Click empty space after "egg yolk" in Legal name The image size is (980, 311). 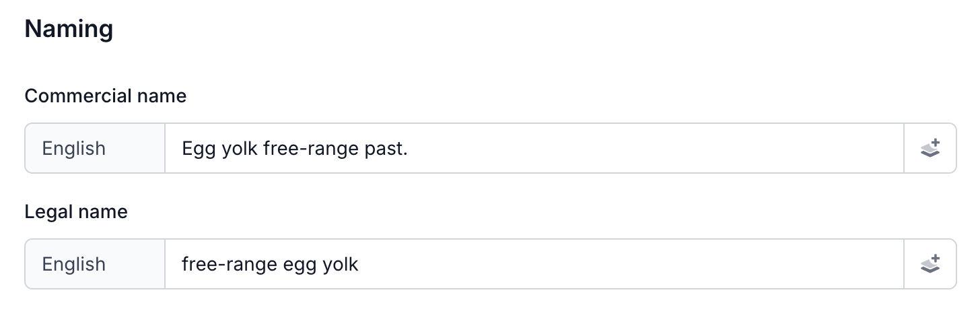[x=606, y=264]
